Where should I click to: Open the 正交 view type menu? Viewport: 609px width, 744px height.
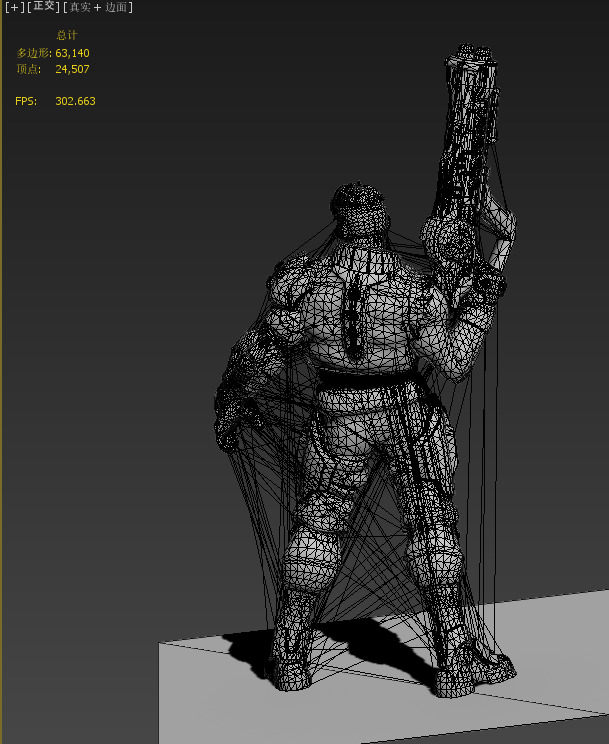click(x=44, y=7)
